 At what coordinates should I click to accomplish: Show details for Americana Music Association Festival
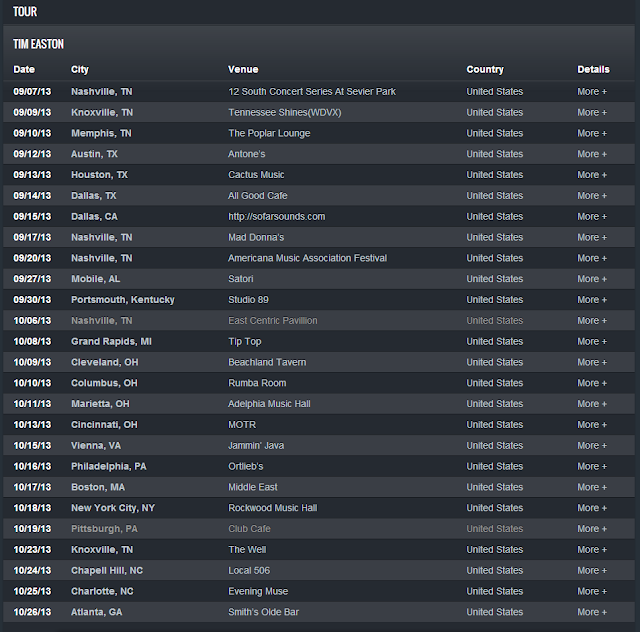coord(592,258)
